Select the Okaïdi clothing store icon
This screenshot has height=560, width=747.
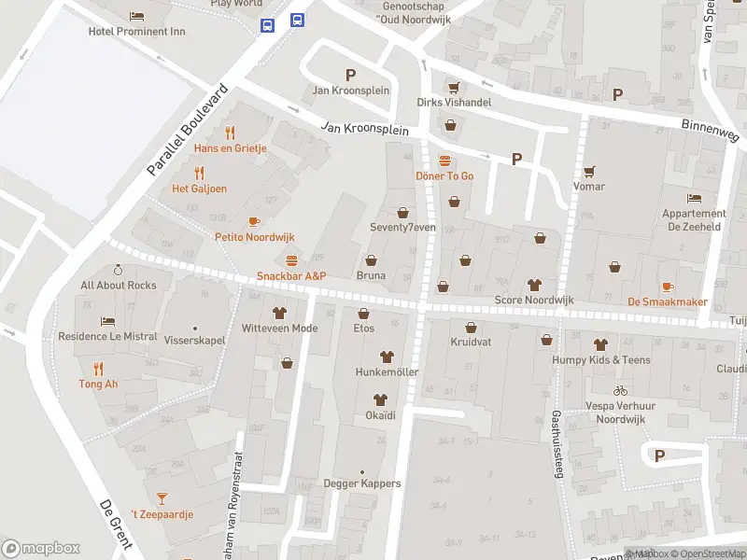coord(380,399)
